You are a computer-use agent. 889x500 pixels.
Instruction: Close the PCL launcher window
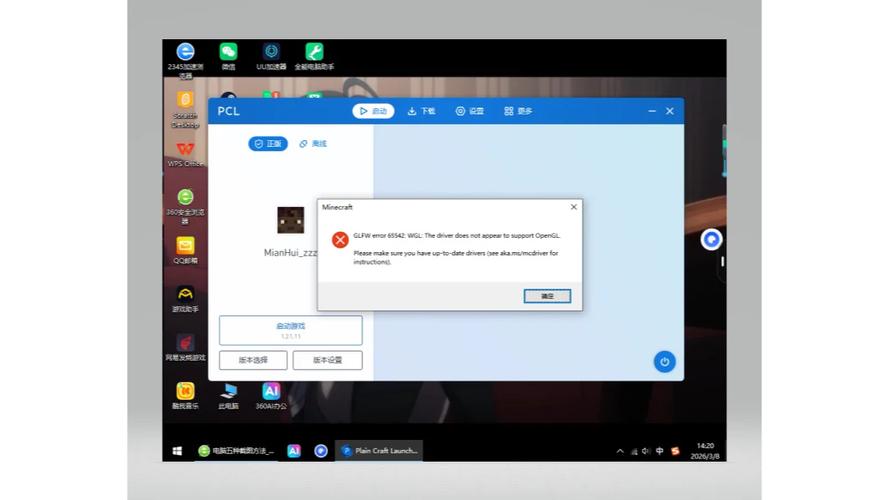(670, 111)
